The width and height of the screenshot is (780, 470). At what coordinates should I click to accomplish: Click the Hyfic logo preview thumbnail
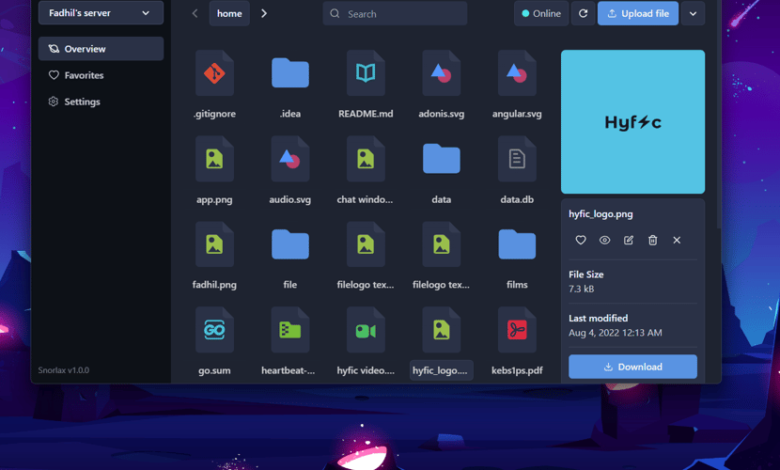pos(633,122)
